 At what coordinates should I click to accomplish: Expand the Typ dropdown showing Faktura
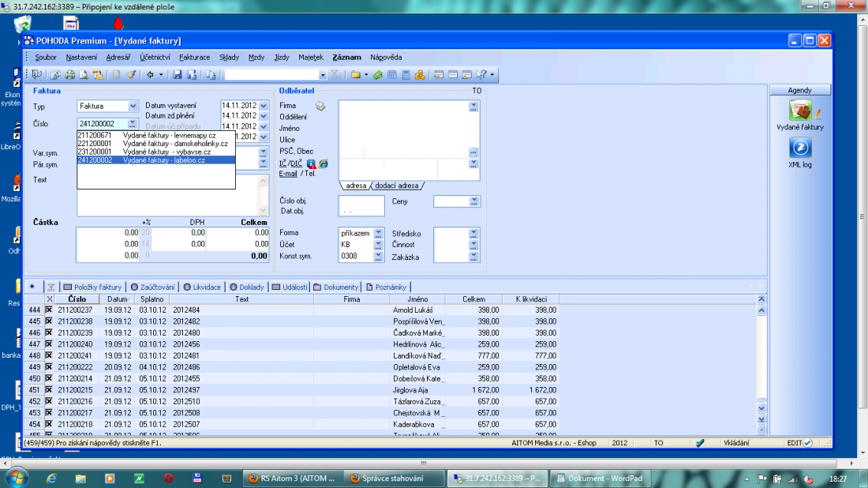coord(133,106)
